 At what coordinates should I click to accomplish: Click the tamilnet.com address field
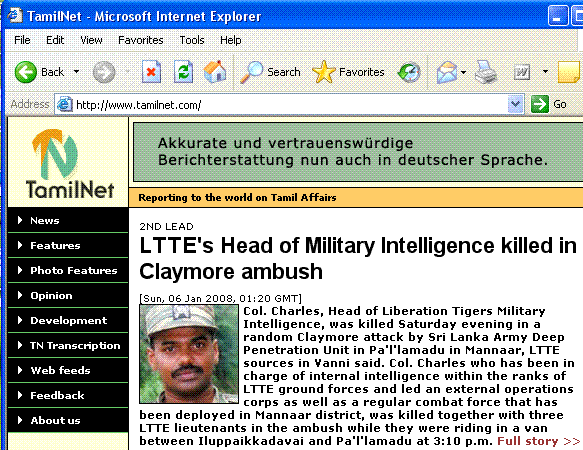tap(290, 105)
